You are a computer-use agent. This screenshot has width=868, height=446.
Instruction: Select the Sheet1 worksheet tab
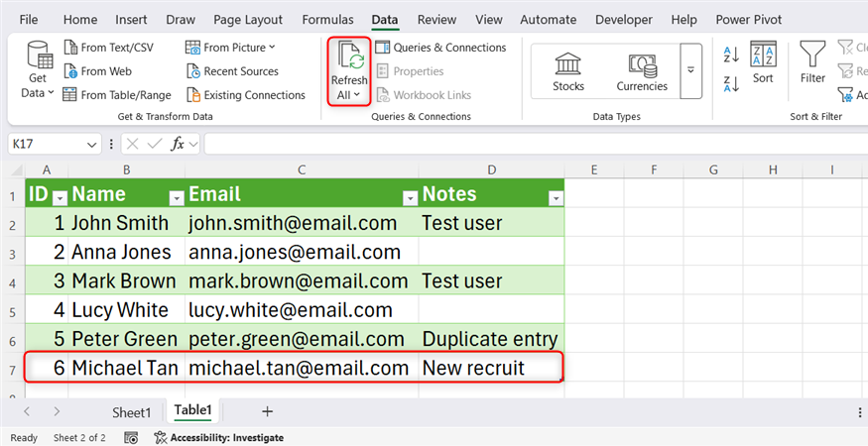[131, 412]
